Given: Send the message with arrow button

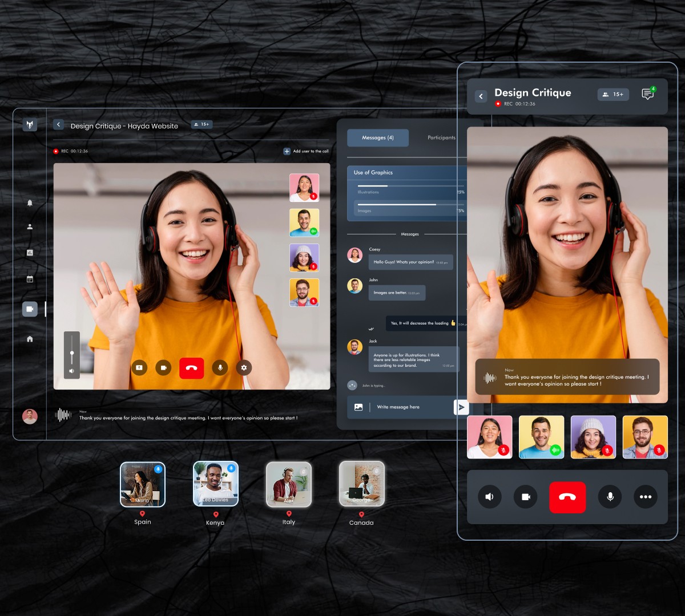Looking at the screenshot, I should click(461, 407).
